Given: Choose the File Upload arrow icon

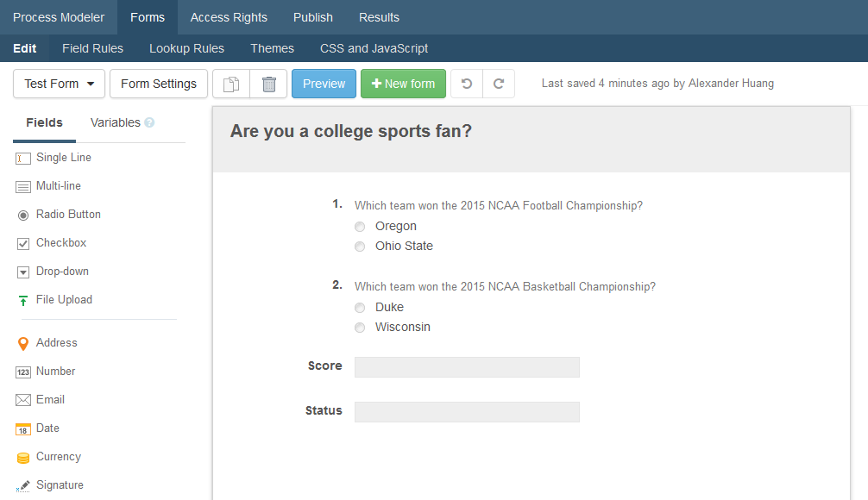Looking at the screenshot, I should (x=22, y=300).
